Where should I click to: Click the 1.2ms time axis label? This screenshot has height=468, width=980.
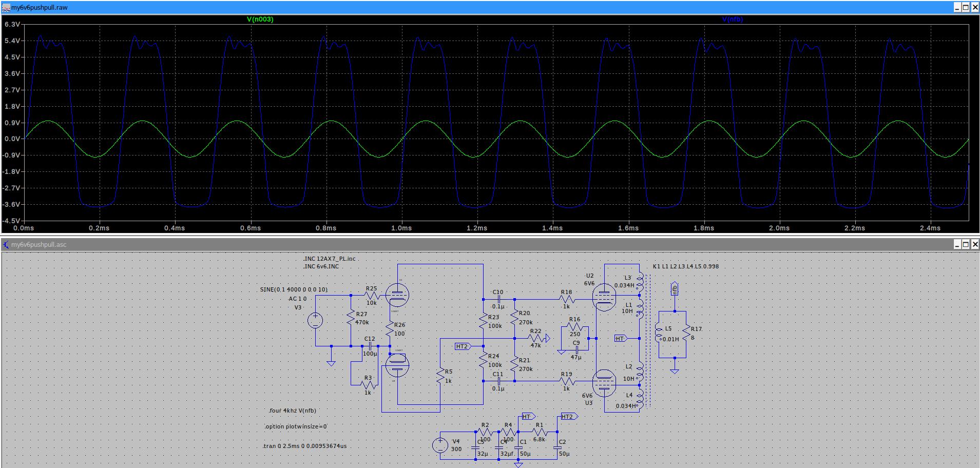pos(476,228)
